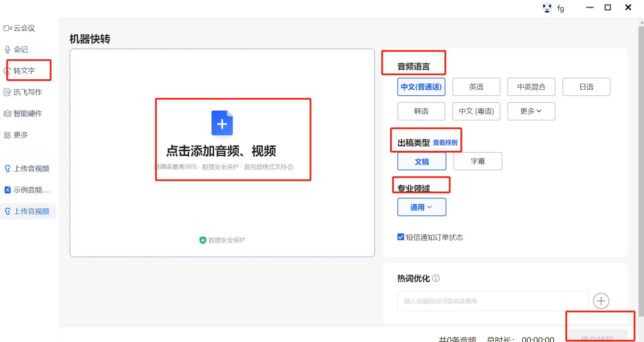Screen dimensions: 644x342
Task: Choose 文稿 output type
Action: [422, 161]
